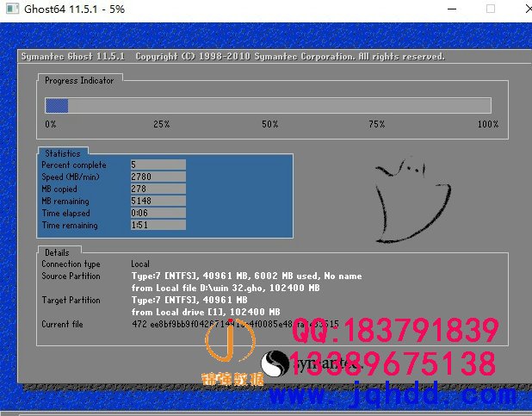Click the 25% progress scale mark
Screen dimensions: 532x416
tap(161, 124)
